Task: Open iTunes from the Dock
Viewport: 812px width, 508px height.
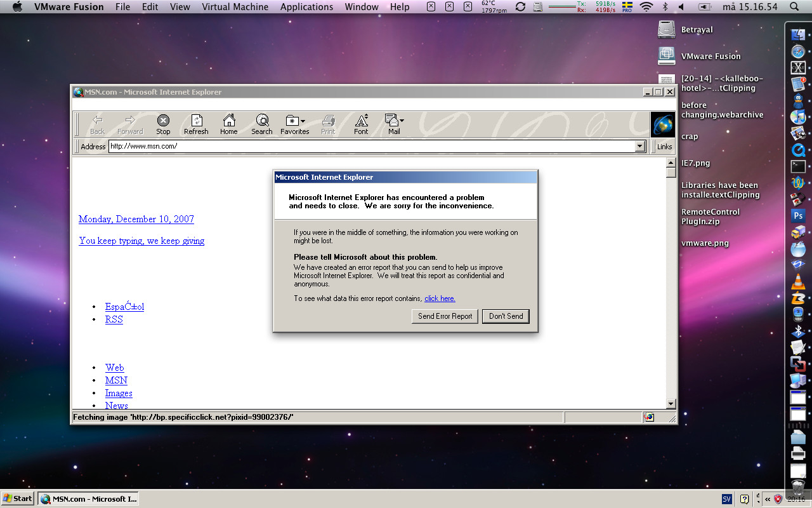Action: coord(798,117)
